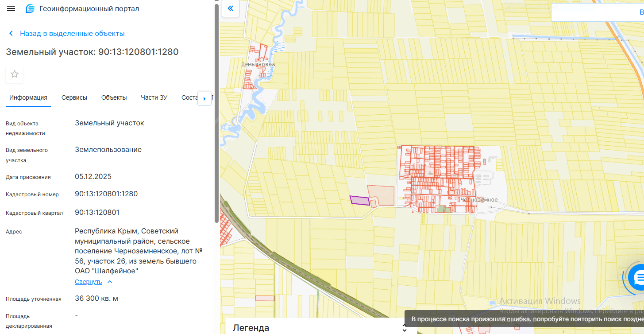Open the chat support bubble icon
644x334 pixels.
click(x=638, y=278)
